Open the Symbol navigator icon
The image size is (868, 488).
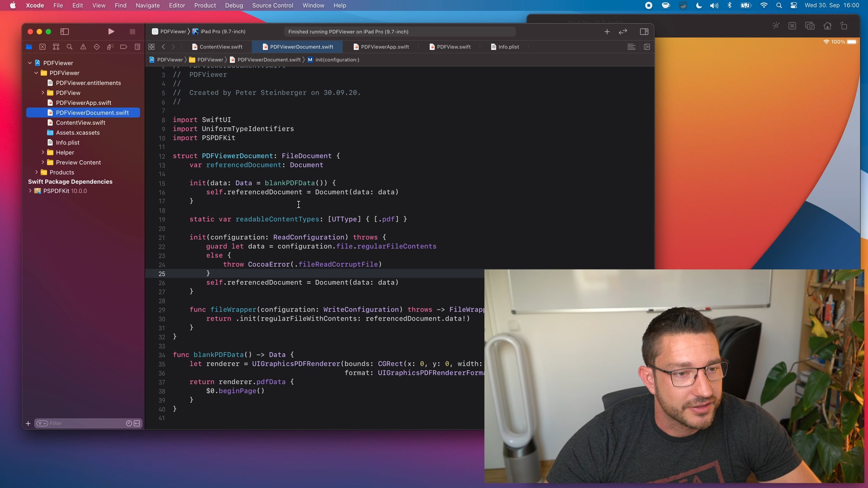(56, 47)
